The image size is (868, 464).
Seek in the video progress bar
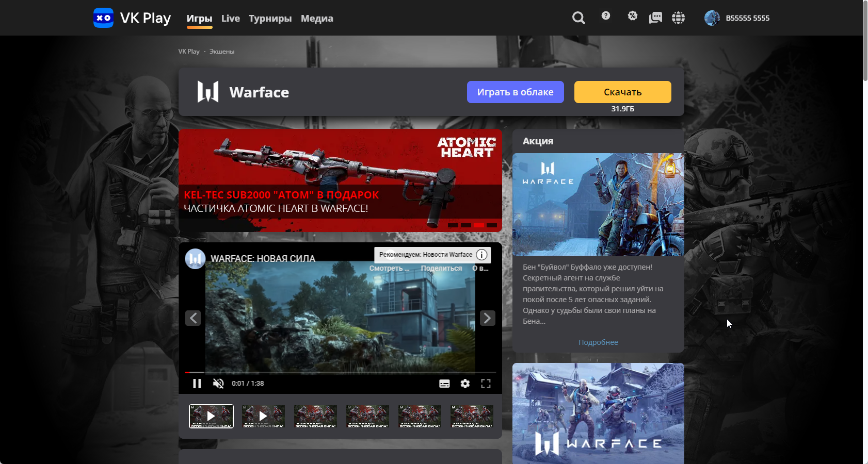click(x=341, y=372)
